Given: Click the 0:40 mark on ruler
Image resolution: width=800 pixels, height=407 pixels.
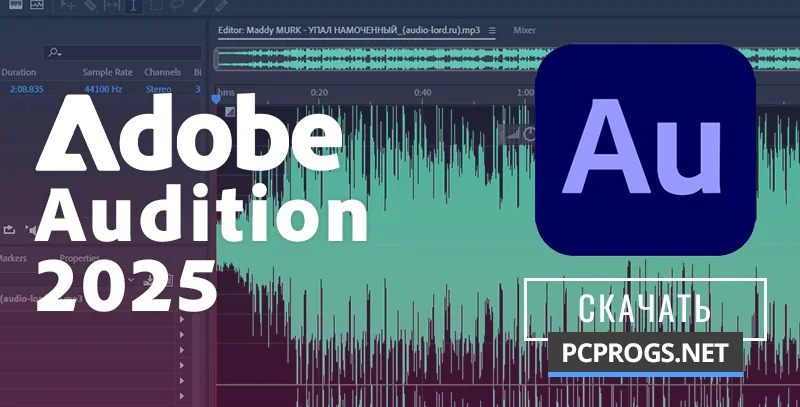Looking at the screenshot, I should click(x=422, y=92).
